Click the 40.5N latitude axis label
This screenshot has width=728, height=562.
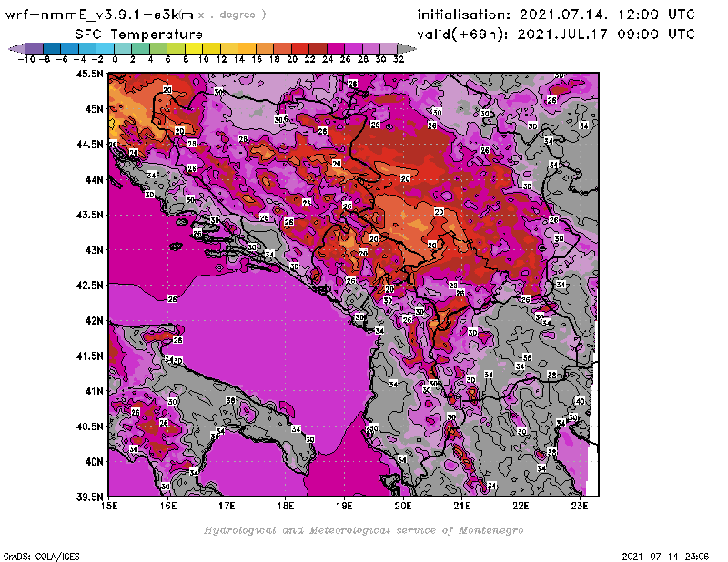(x=89, y=427)
